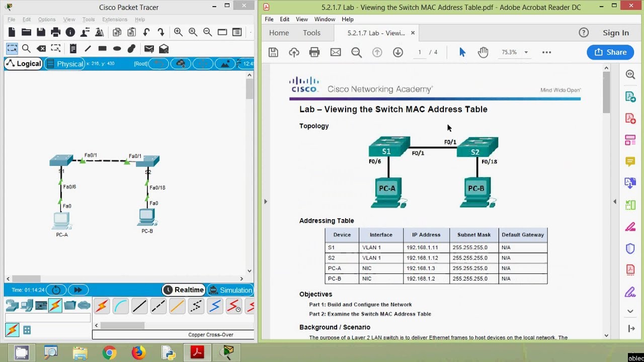Choose the Draw Ellipse tool

pyautogui.click(x=117, y=49)
